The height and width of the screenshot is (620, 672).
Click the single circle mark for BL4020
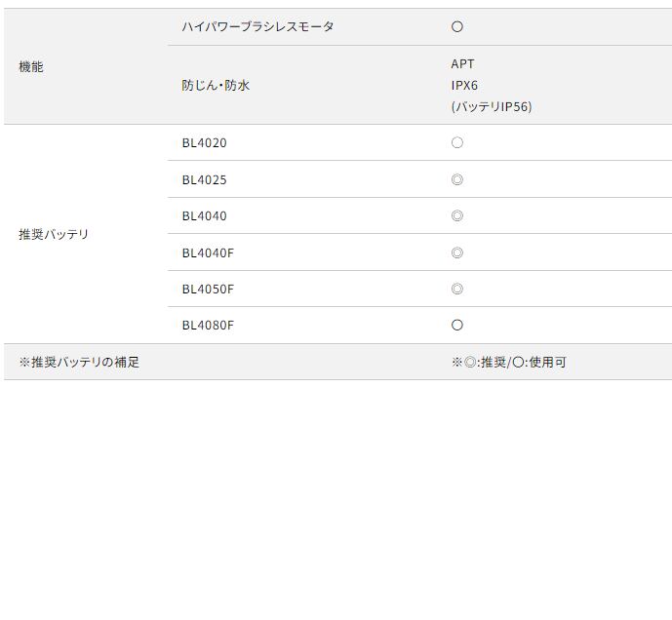pyautogui.click(x=456, y=143)
